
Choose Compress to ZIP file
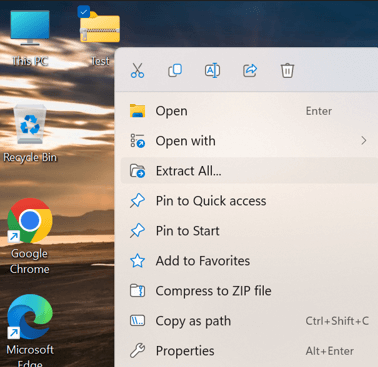pyautogui.click(x=249, y=291)
